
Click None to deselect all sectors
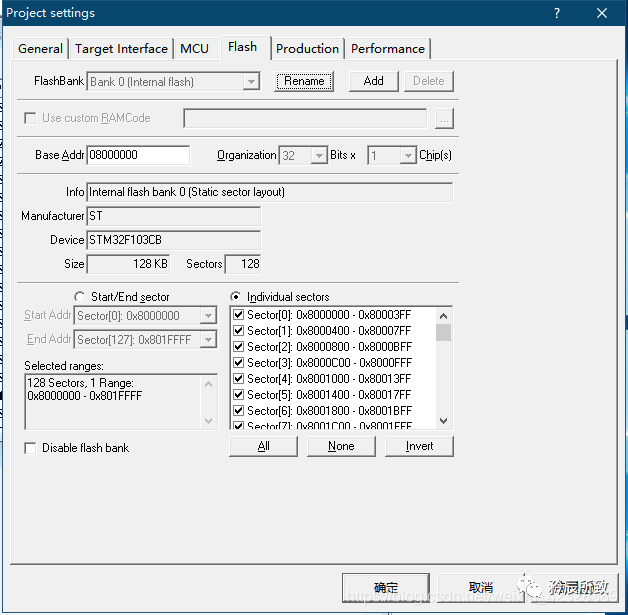click(x=341, y=446)
